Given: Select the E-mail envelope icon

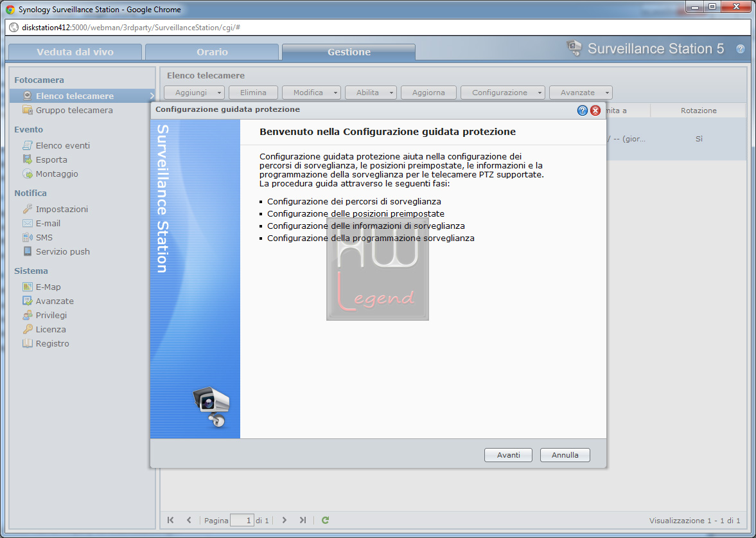Looking at the screenshot, I should click(28, 223).
